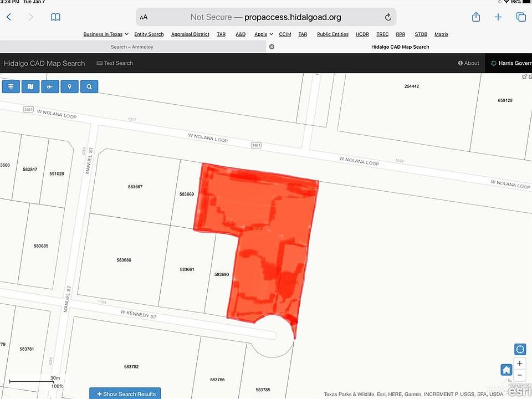532x399 pixels.
Task: Tap the Safari share icon
Action: pyautogui.click(x=475, y=17)
